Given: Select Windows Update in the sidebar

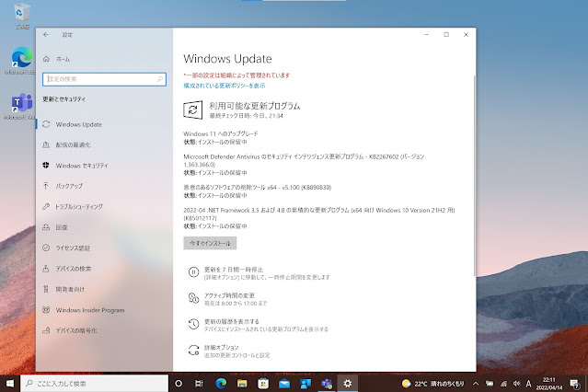Looking at the screenshot, I should coord(104,124).
